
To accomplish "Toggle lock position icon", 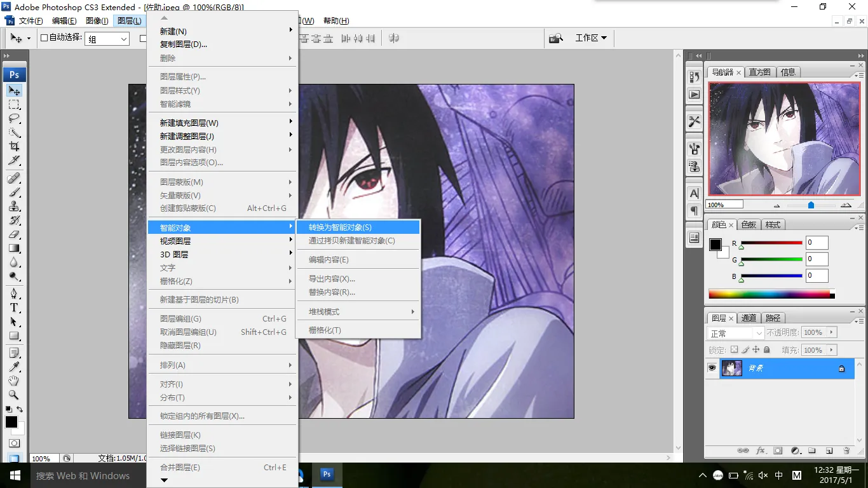I will coord(756,349).
